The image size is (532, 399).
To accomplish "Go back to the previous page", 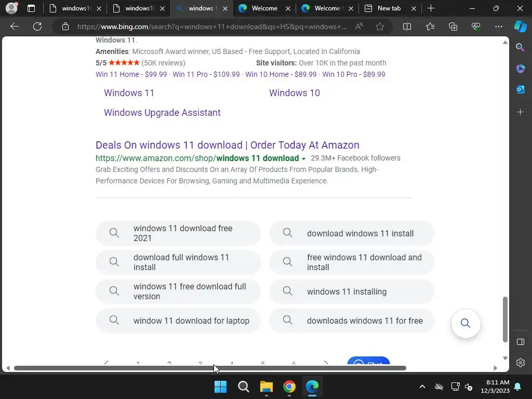I will click(x=15, y=26).
